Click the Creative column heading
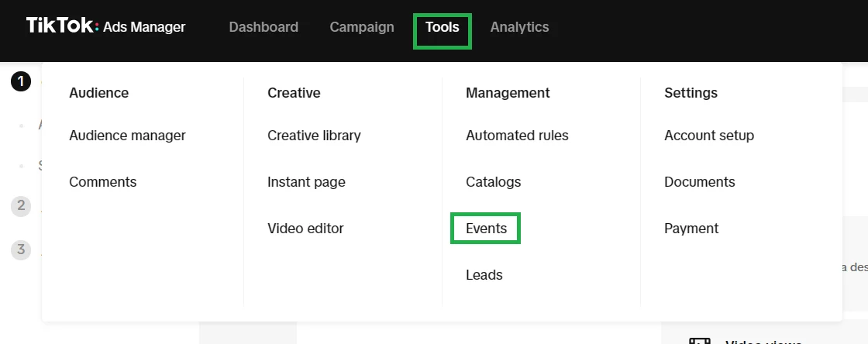Image resolution: width=868 pixels, height=344 pixels. [x=294, y=93]
